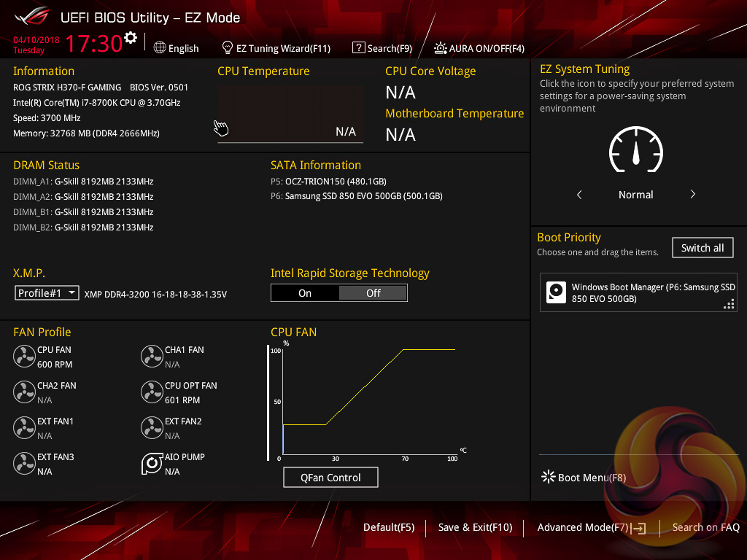Screen dimensions: 747x560
Task: Click the Windows Boot Manager disk icon
Action: click(556, 293)
